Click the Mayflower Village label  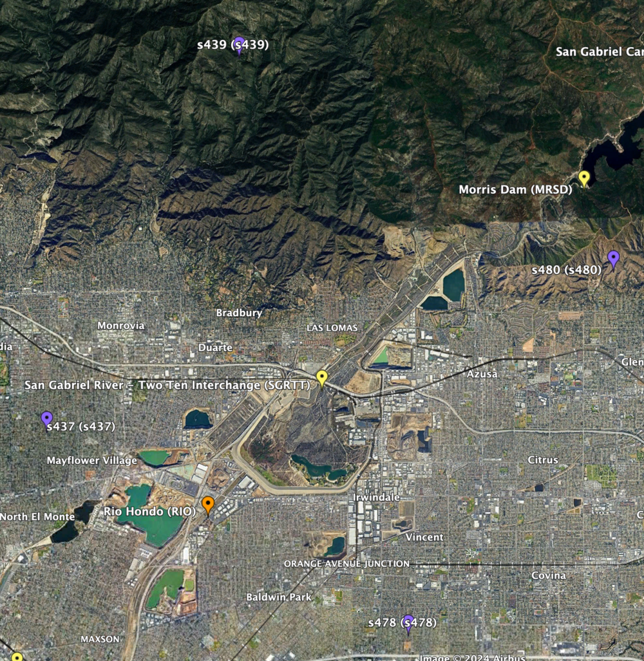(x=91, y=460)
